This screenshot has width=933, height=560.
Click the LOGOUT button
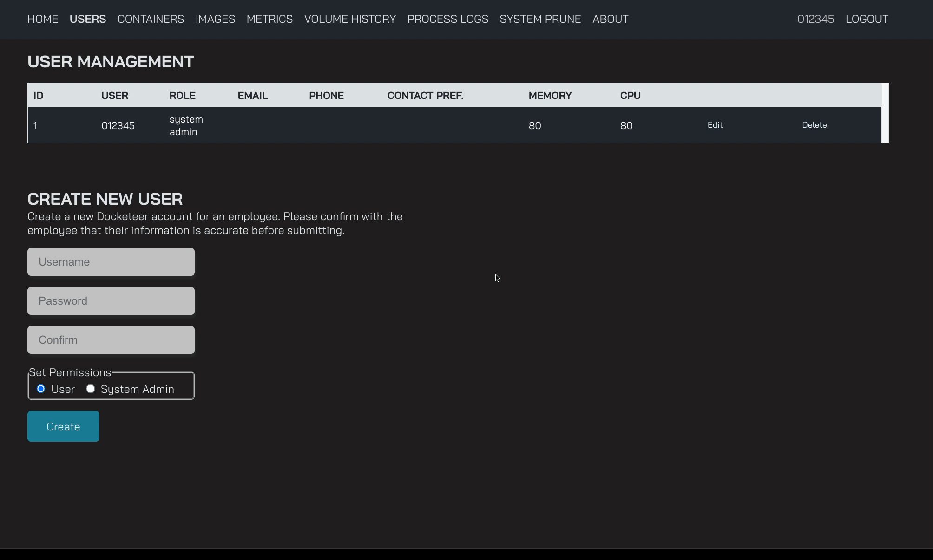pyautogui.click(x=867, y=19)
